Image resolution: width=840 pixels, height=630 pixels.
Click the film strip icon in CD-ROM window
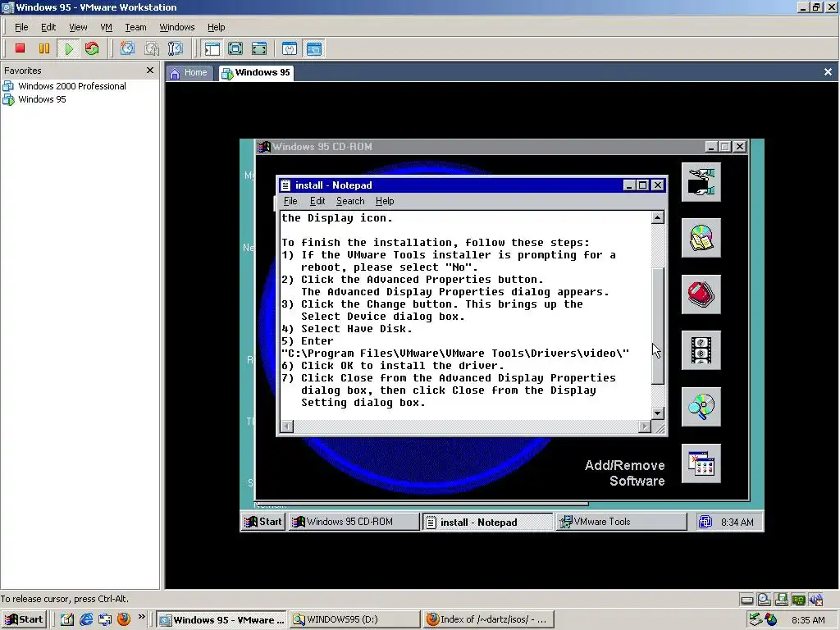pyautogui.click(x=701, y=350)
